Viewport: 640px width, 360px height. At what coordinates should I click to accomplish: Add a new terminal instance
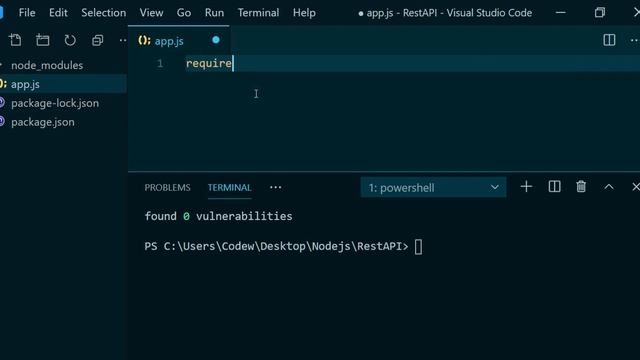click(x=526, y=187)
